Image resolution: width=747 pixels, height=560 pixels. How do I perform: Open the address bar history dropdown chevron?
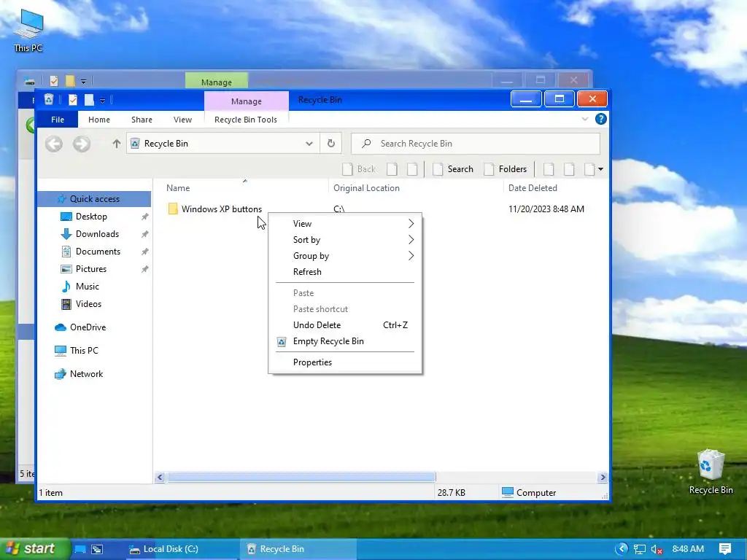pos(309,144)
